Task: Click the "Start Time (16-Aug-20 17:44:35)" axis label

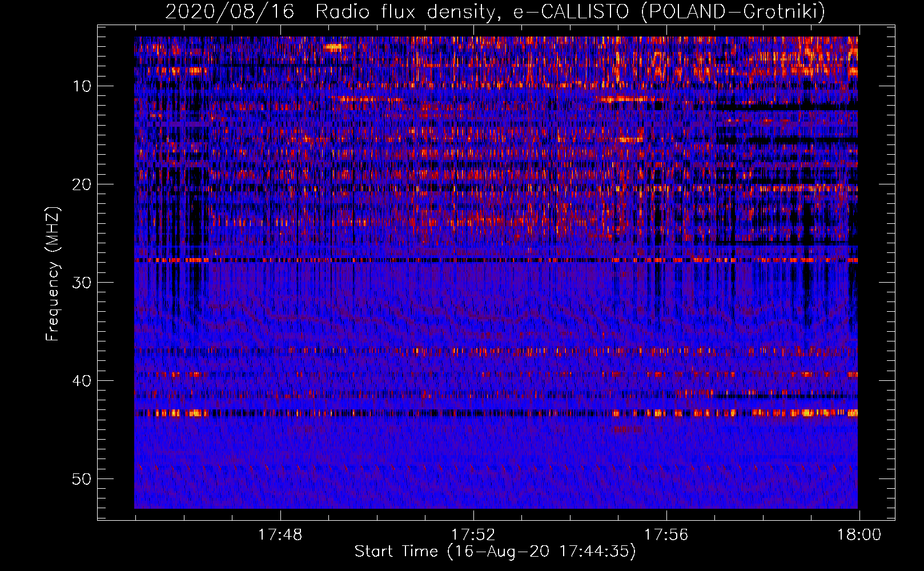Action: click(495, 552)
